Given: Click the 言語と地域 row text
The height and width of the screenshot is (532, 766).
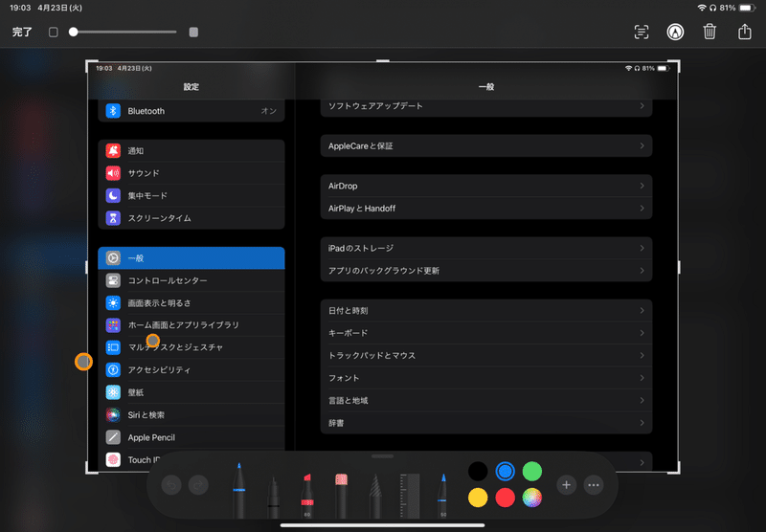Looking at the screenshot, I should [x=348, y=401].
